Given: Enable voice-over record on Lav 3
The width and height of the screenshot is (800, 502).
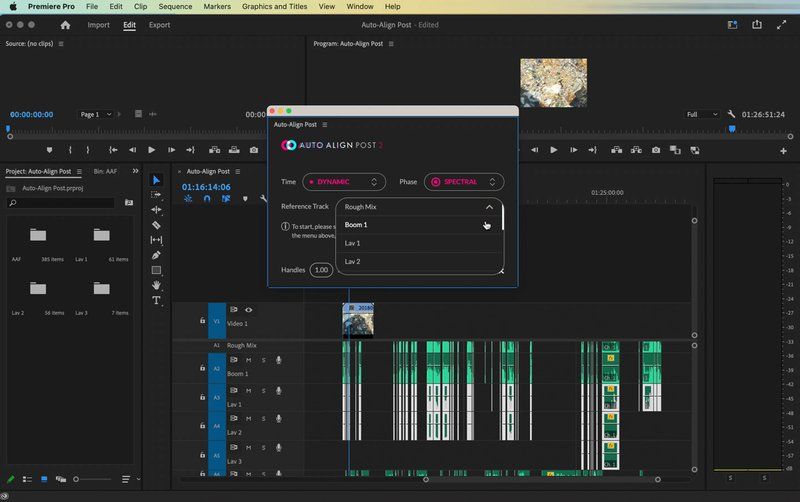Looking at the screenshot, I should pos(279,447).
